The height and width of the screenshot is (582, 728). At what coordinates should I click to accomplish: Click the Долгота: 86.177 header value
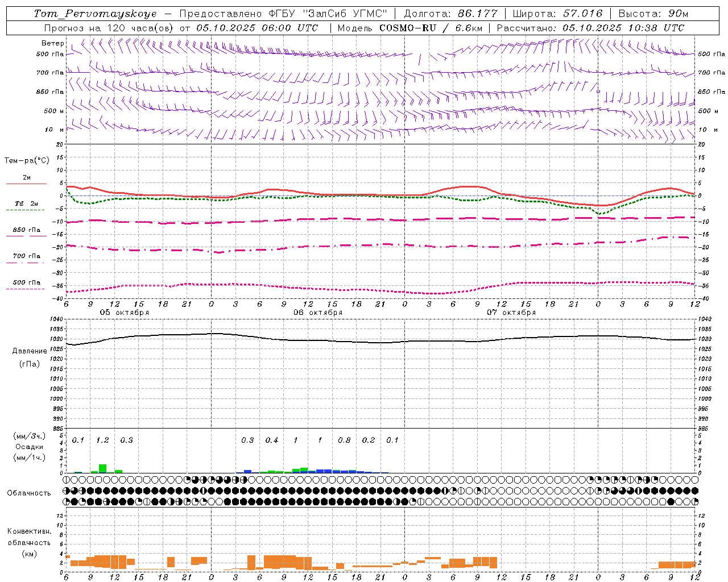pos(450,14)
